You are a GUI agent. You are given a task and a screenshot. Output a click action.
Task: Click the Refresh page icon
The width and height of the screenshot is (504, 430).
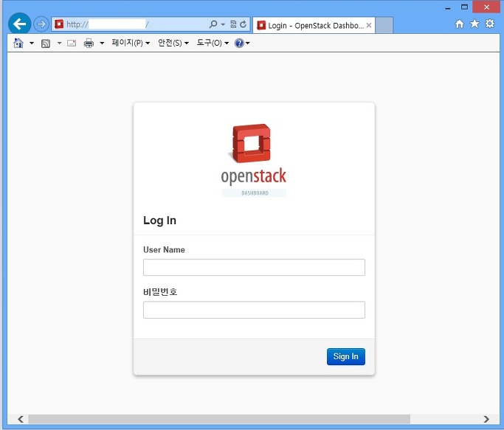click(x=244, y=24)
